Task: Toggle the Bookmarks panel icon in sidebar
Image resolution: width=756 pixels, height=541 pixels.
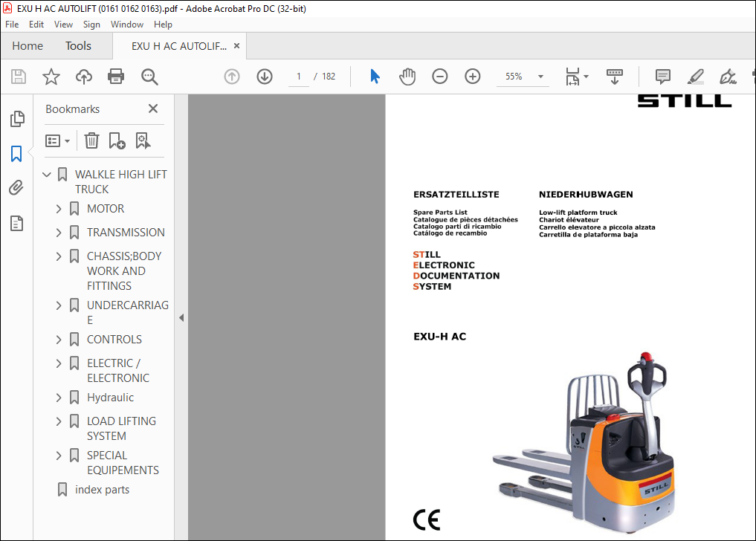Action: point(16,154)
